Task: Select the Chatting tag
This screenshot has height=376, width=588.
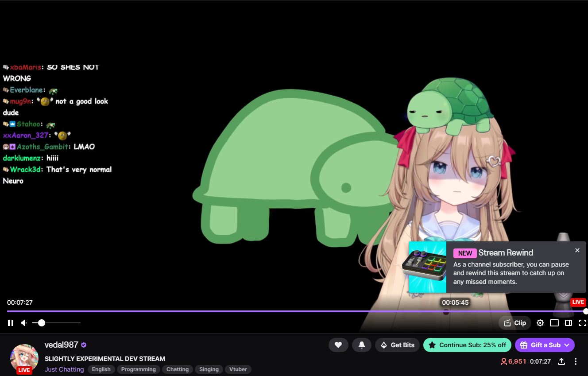Action: (x=178, y=369)
